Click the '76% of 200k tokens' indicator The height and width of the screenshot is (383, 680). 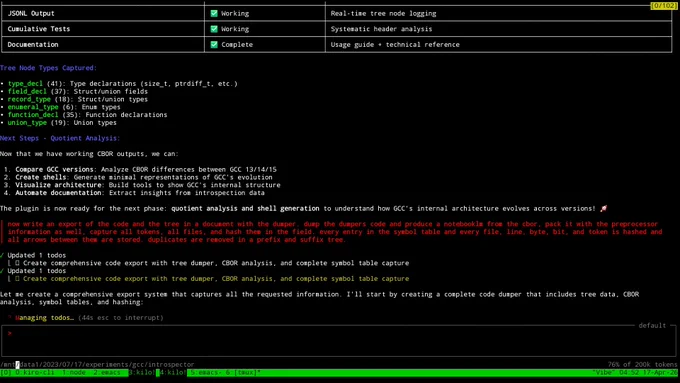(642, 365)
